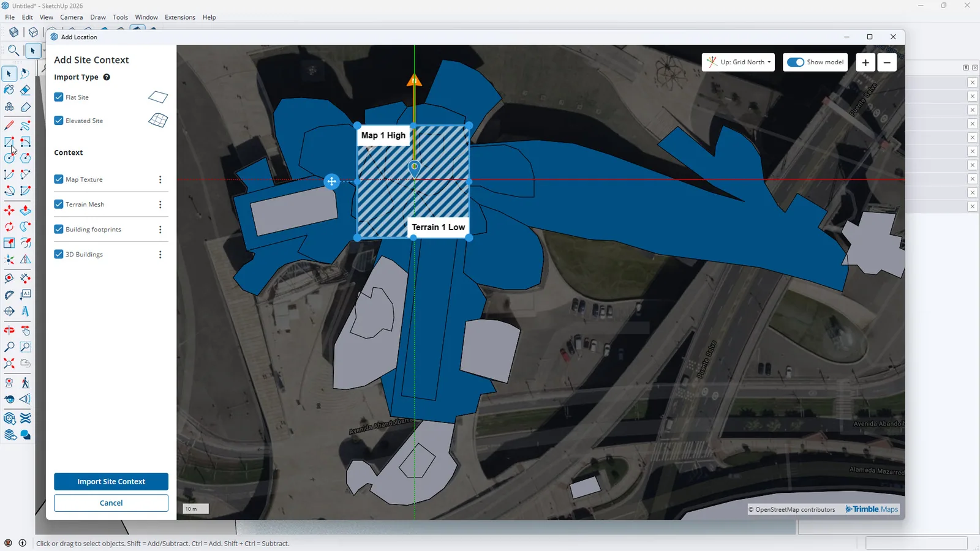The width and height of the screenshot is (980, 551).
Task: Activate the Look Around eye tool
Action: click(9, 399)
